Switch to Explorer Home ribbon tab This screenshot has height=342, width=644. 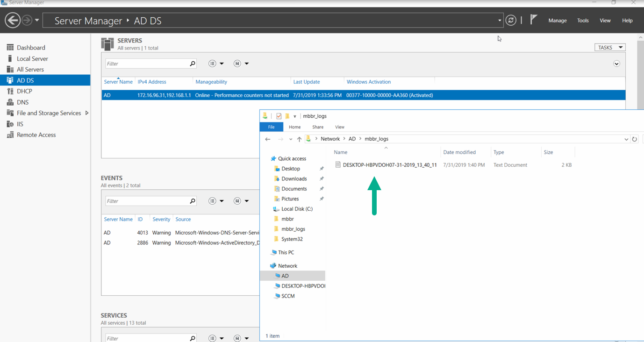[294, 127]
